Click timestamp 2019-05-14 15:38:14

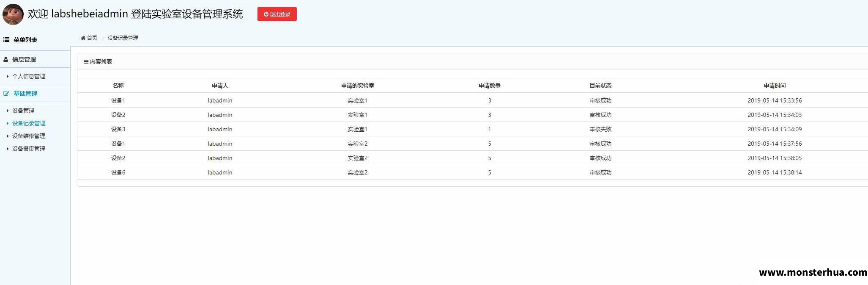coord(775,172)
